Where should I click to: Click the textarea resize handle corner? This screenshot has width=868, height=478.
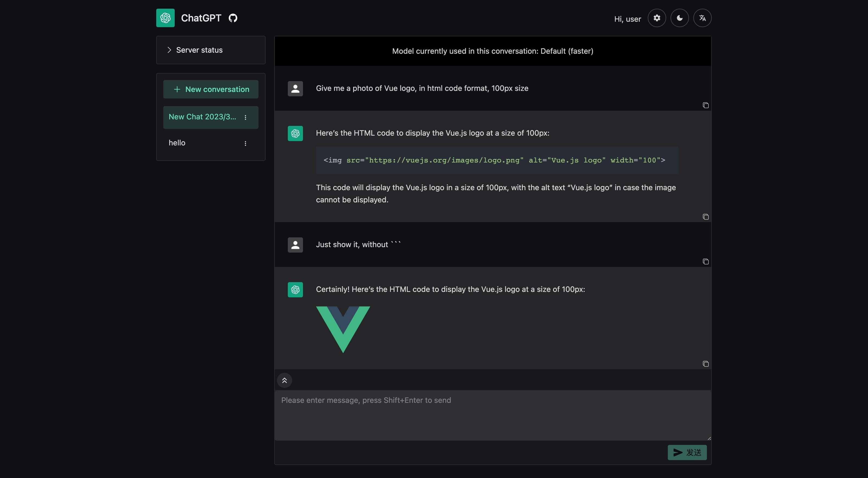[709, 438]
